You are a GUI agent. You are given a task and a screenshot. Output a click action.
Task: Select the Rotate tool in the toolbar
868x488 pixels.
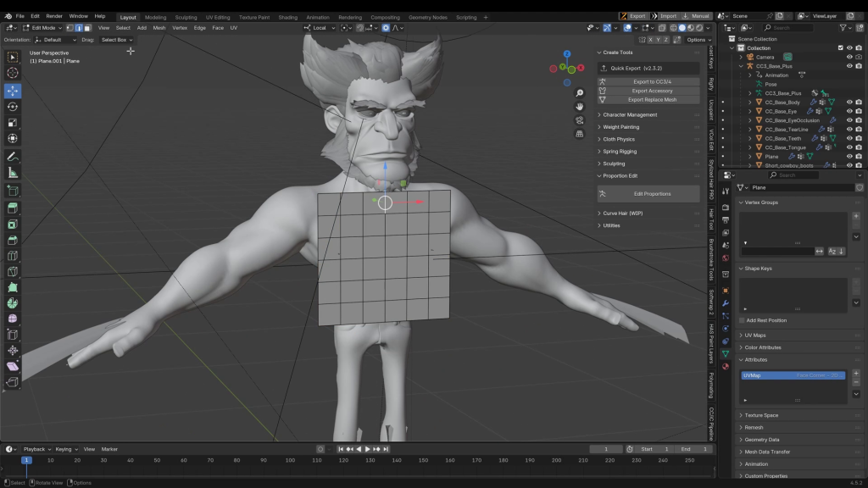click(x=13, y=107)
